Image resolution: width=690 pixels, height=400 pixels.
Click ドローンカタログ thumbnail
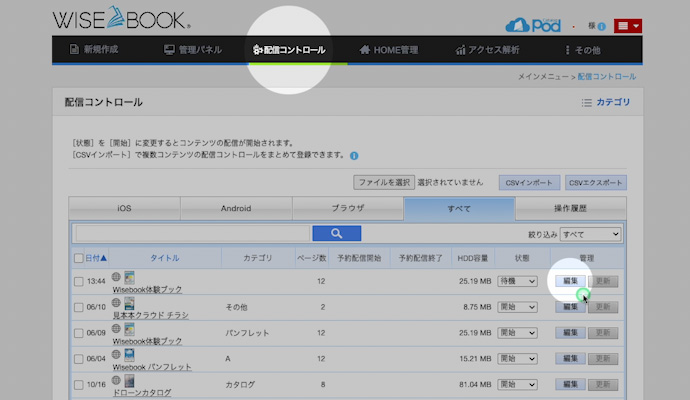point(129,381)
